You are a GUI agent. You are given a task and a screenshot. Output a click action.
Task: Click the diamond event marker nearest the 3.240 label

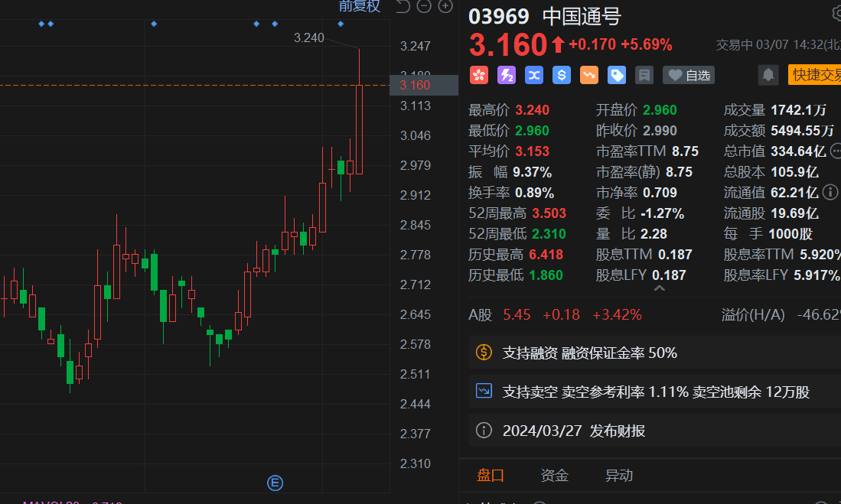341,24
